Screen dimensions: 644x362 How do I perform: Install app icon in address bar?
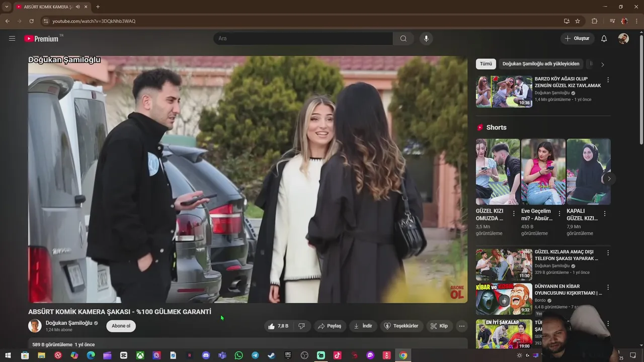(x=567, y=21)
